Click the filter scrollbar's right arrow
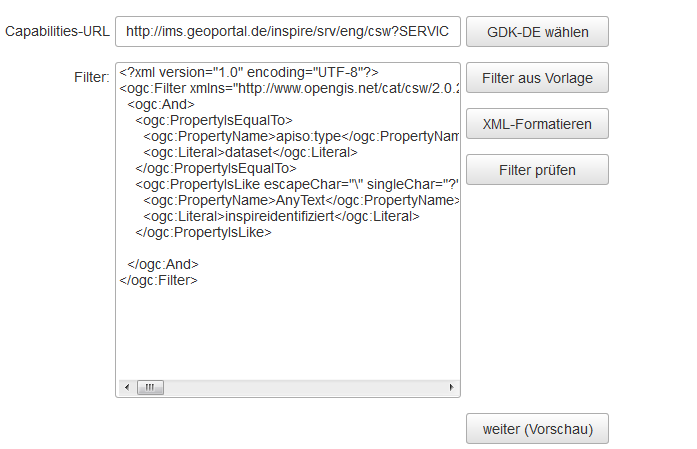This screenshot has width=697, height=449. click(x=451, y=387)
